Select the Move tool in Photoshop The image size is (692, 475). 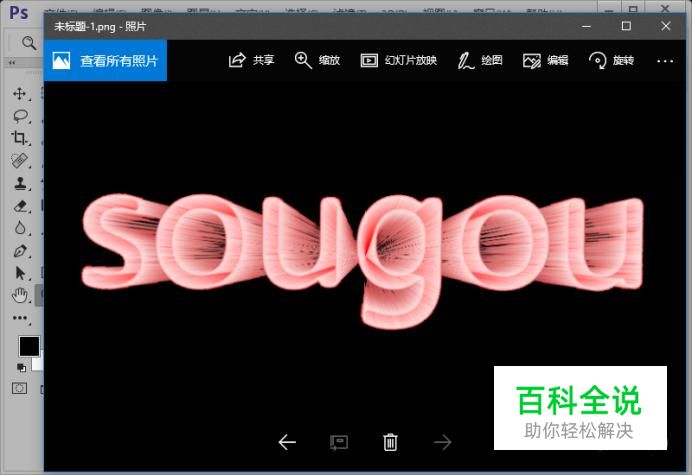[x=19, y=94]
